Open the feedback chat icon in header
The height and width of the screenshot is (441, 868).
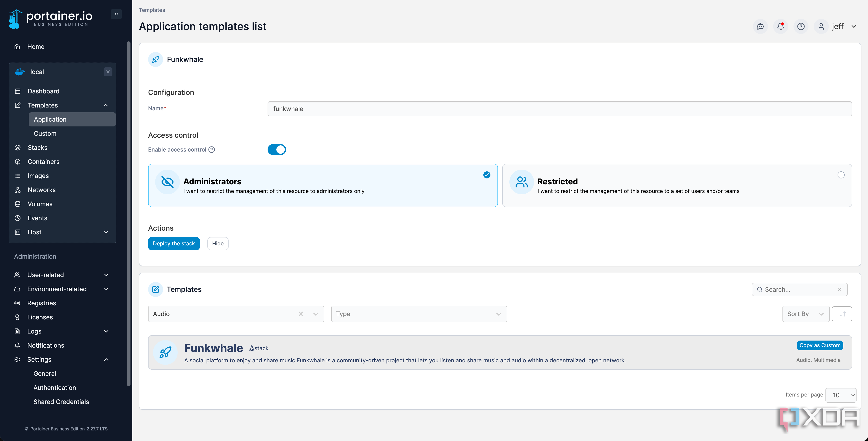[x=760, y=26]
